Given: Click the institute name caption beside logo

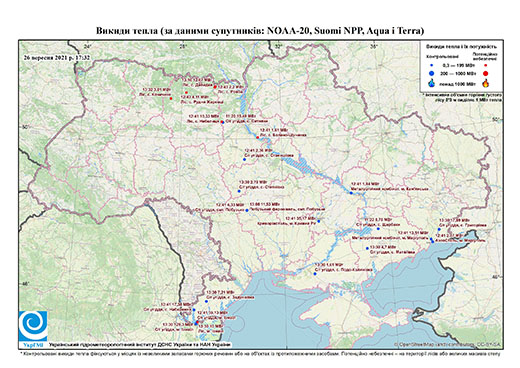Looking at the screenshot, I should pyautogui.click(x=140, y=345).
